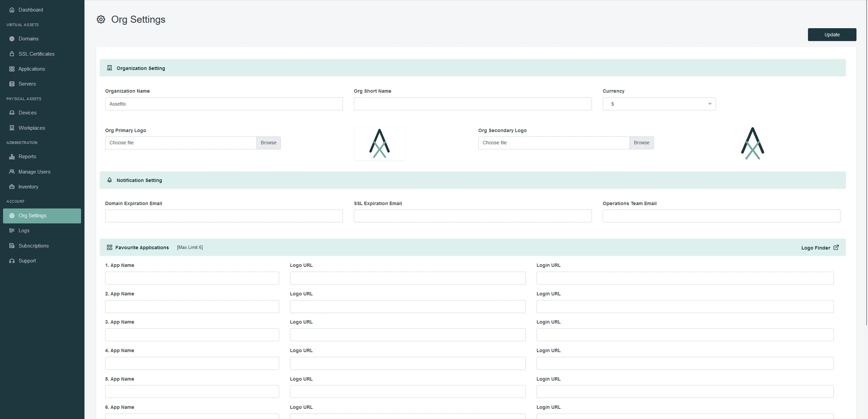Go to Domains page

(42, 39)
